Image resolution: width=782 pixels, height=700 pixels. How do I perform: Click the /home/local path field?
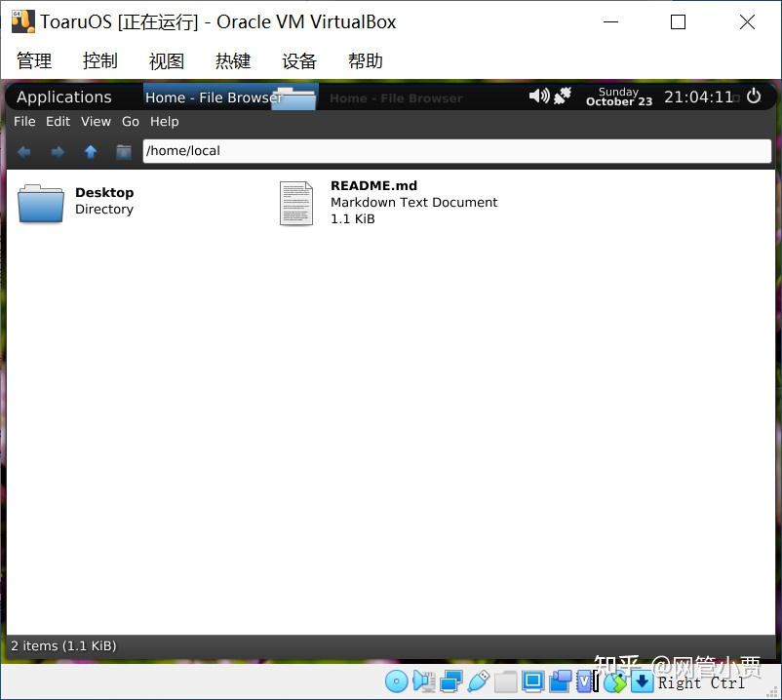[457, 150]
